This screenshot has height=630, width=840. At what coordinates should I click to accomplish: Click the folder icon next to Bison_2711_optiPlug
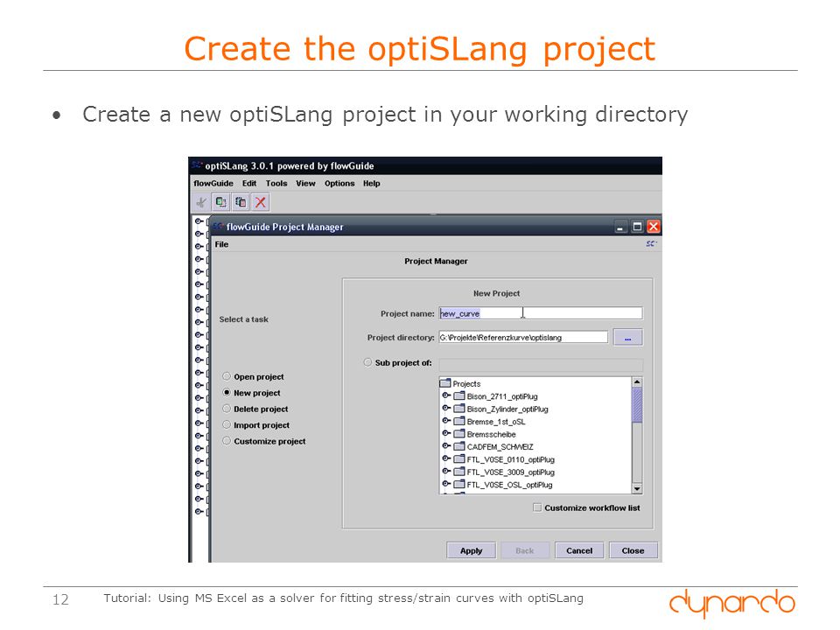click(x=459, y=395)
